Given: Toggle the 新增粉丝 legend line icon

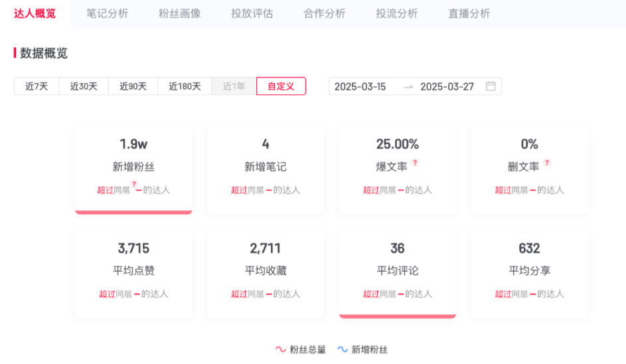Looking at the screenshot, I should (x=343, y=349).
